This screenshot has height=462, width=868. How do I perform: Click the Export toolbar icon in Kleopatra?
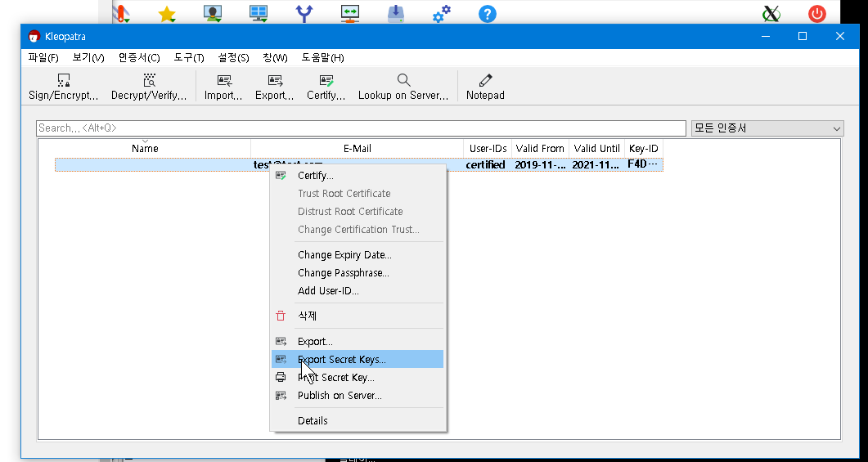[275, 87]
